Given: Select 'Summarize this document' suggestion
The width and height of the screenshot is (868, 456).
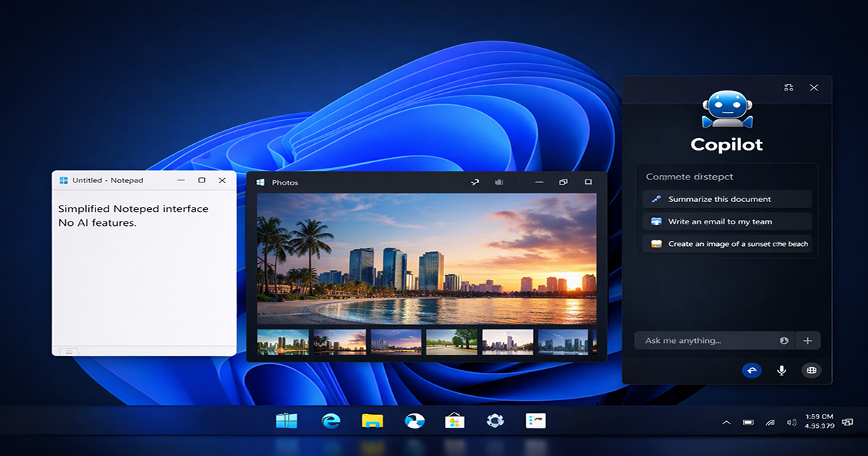Looking at the screenshot, I should tap(727, 199).
